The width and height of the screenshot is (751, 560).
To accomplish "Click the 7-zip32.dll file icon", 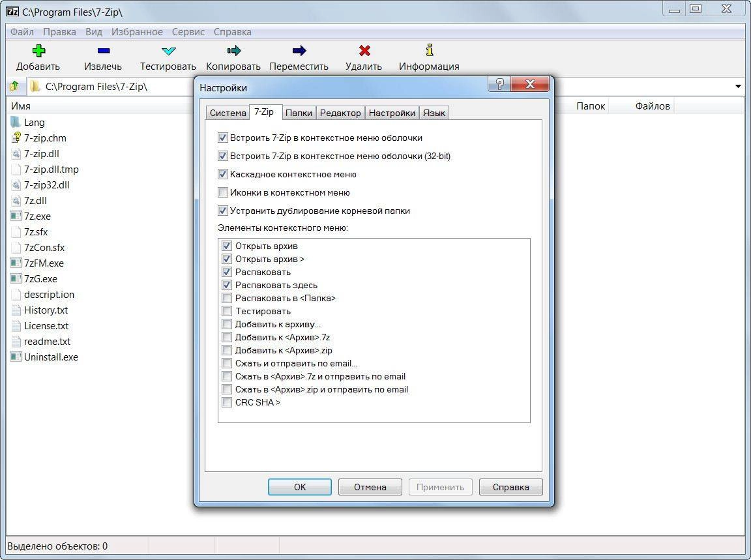I will tap(16, 185).
